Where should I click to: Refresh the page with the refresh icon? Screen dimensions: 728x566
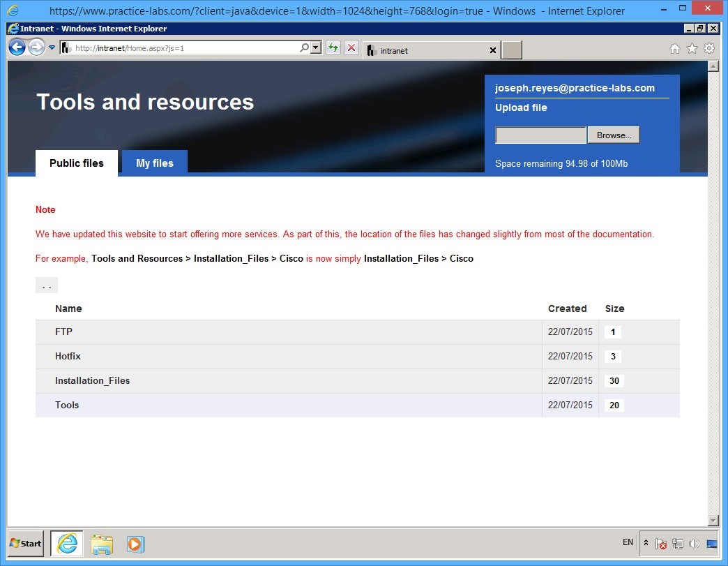click(333, 48)
